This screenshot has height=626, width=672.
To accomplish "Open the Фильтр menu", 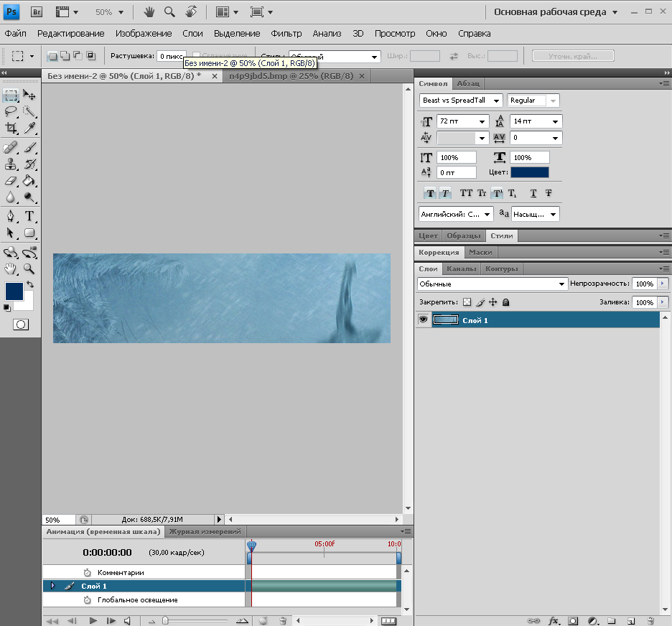I will pos(286,34).
